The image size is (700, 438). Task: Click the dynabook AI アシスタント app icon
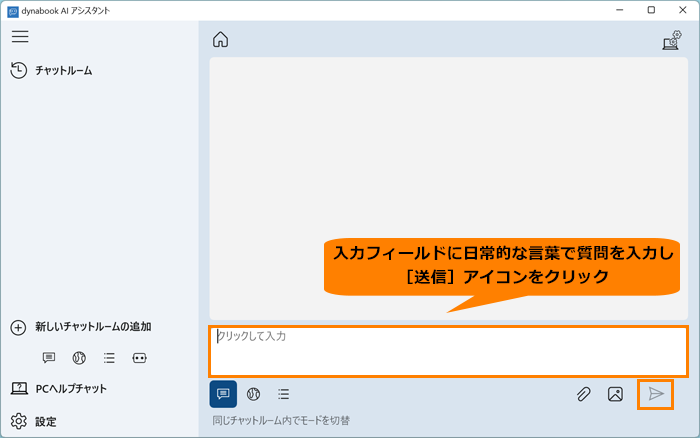pyautogui.click(x=12, y=11)
